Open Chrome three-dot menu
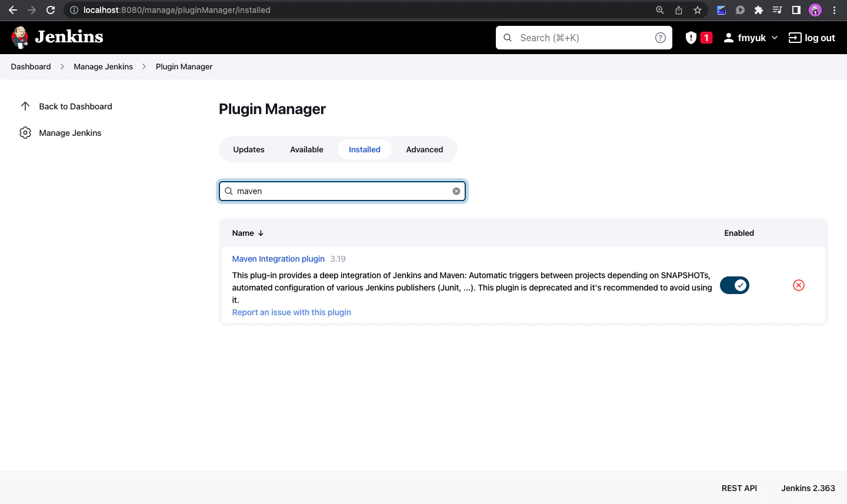This screenshot has width=847, height=504. pyautogui.click(x=834, y=10)
